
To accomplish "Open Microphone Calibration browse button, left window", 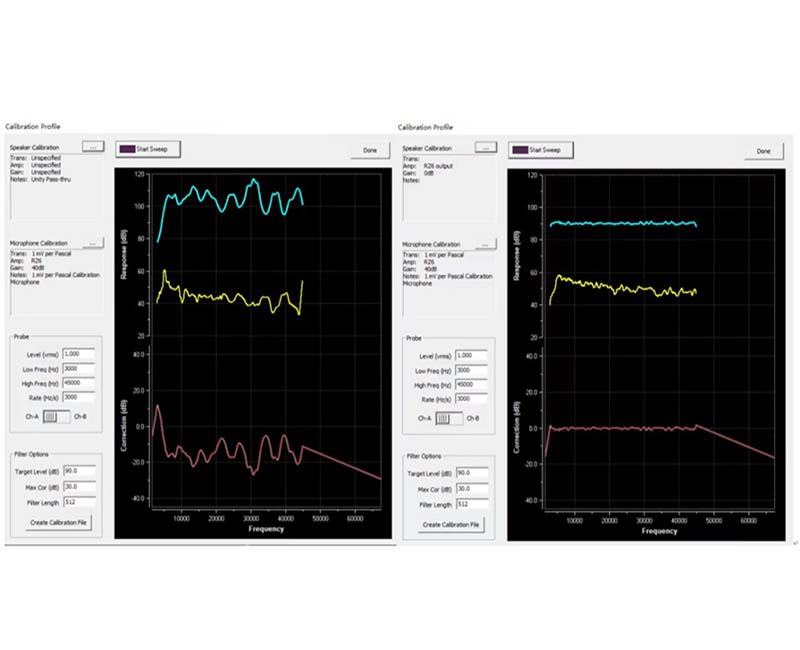I will (92, 243).
